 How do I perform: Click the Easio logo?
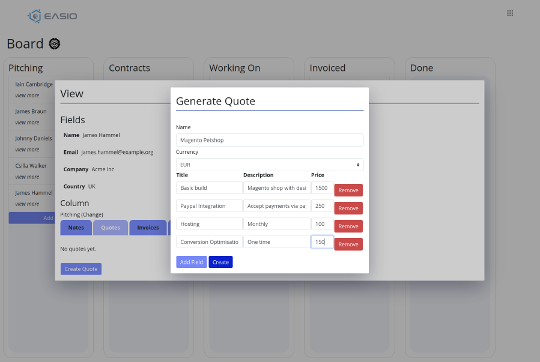pyautogui.click(x=52, y=16)
